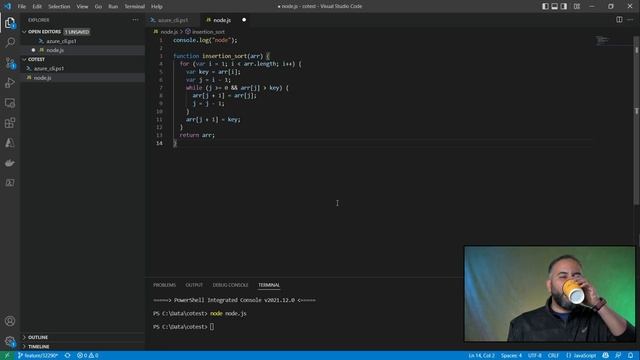
Task: Switch to the Problems panel tab
Action: 164,285
